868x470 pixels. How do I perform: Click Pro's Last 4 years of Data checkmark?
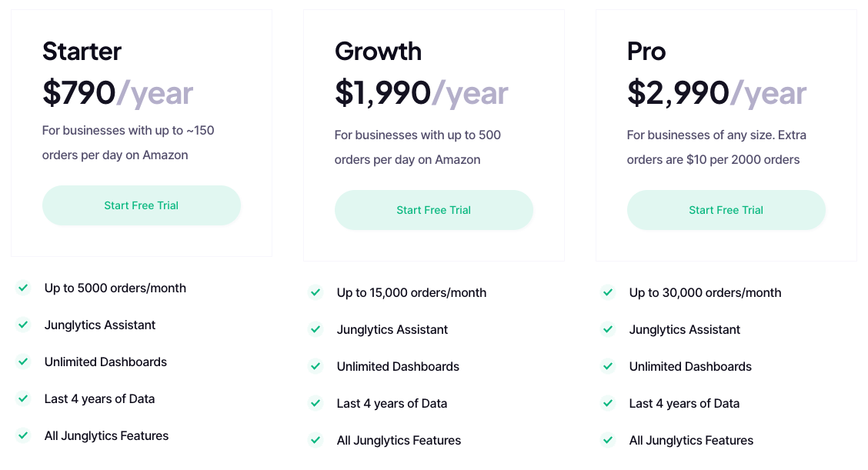608,403
